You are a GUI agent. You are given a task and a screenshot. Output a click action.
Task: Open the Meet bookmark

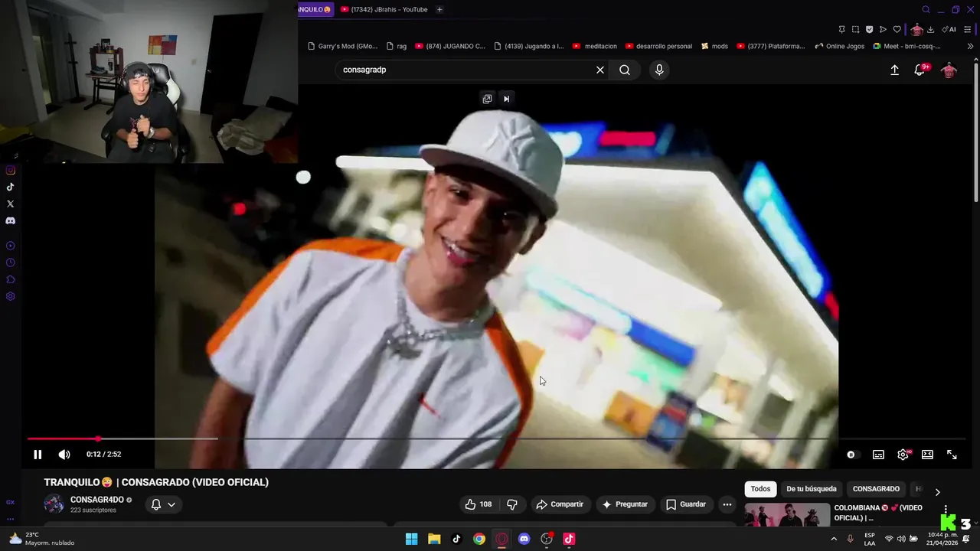pos(906,46)
